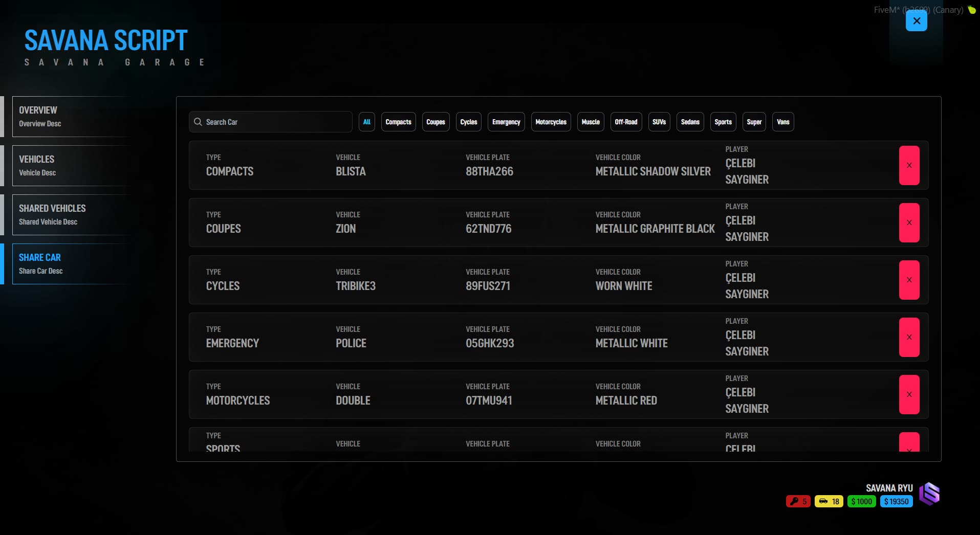980x535 pixels.
Task: Click the yellow car count badge
Action: pos(829,501)
